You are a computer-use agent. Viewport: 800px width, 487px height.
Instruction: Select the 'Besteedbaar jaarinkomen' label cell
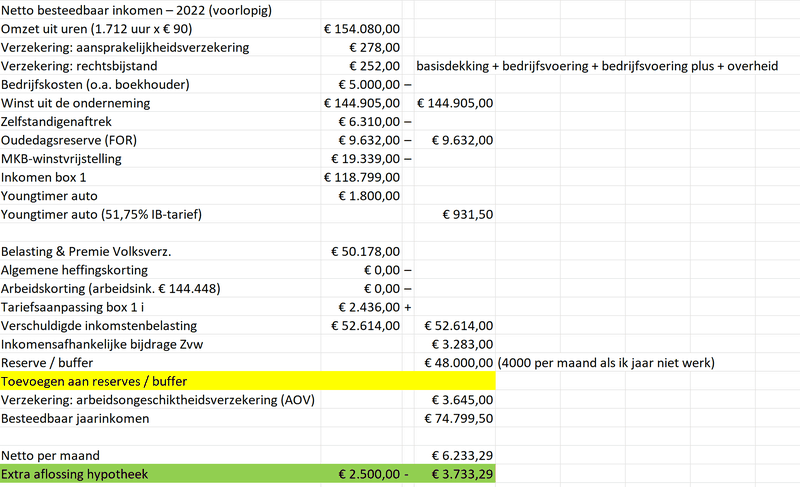[75, 419]
